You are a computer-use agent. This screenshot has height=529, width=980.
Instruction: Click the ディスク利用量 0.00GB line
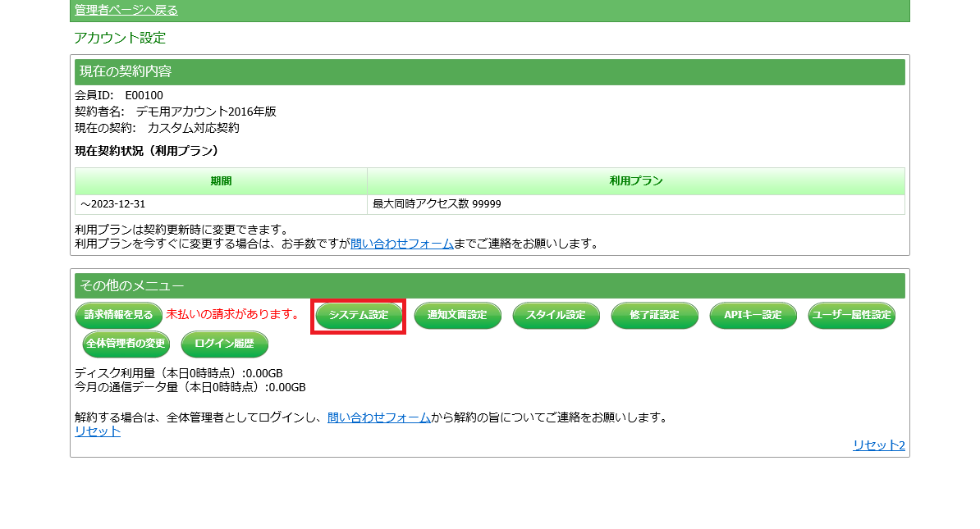click(x=179, y=373)
